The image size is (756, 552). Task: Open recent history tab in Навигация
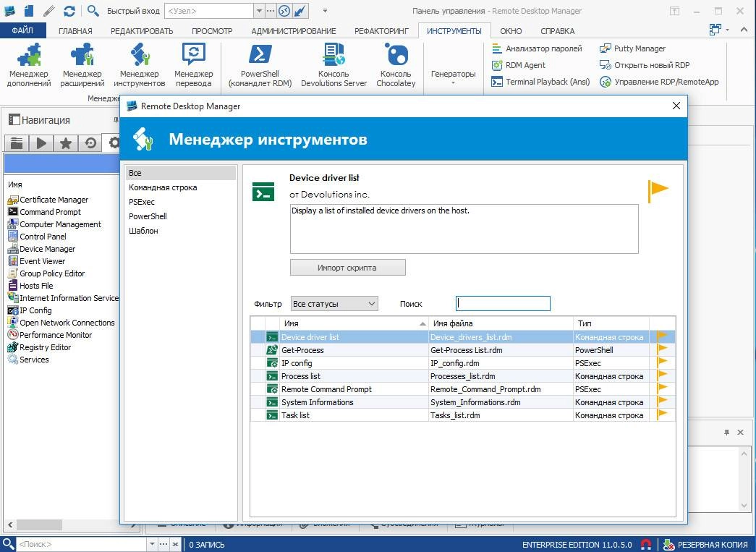point(90,143)
